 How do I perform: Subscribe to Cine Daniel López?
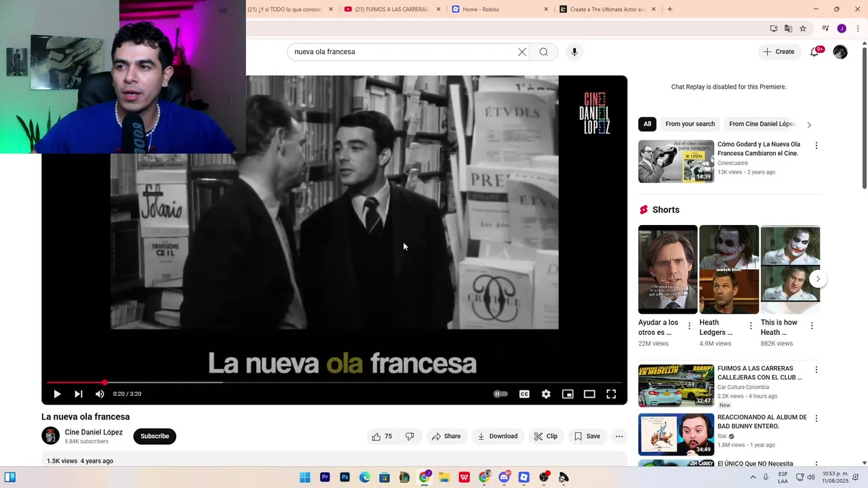155,436
